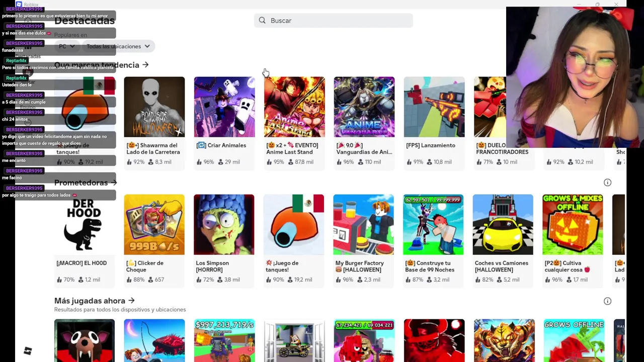
Task: Click the players icon showing 2,3 mil
Action: pyautogui.click(x=359, y=280)
